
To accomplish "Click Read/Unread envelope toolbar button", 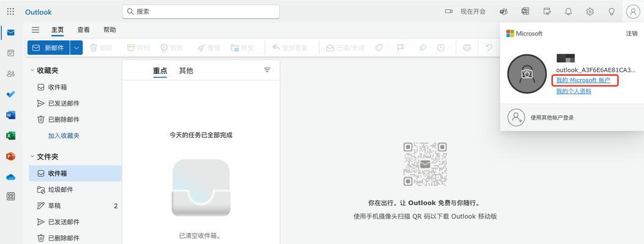I will click(x=345, y=48).
